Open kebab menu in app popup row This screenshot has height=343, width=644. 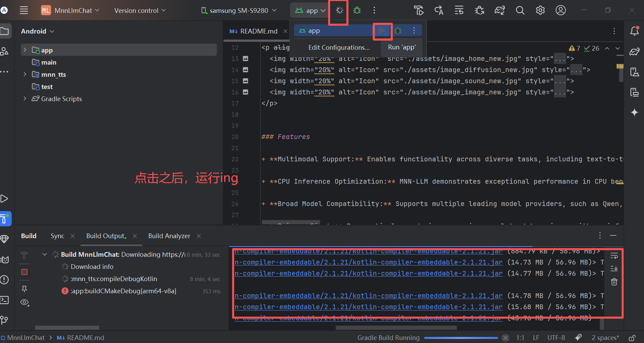[414, 31]
